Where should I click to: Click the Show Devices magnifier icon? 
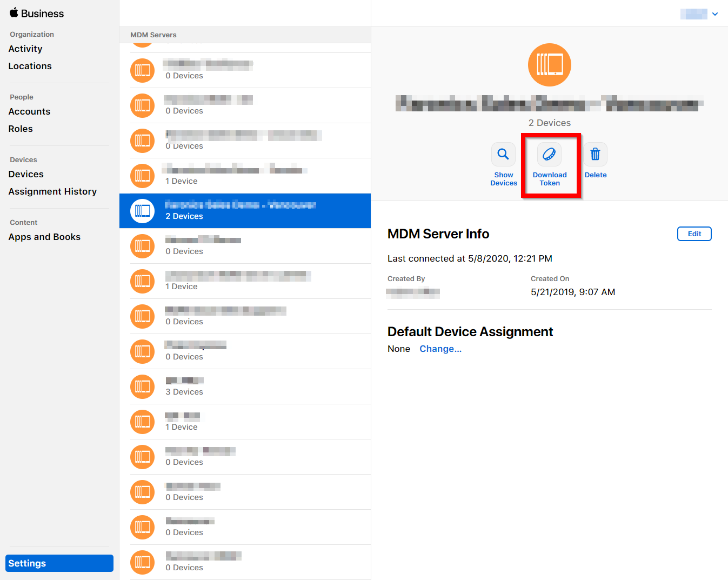(x=503, y=154)
